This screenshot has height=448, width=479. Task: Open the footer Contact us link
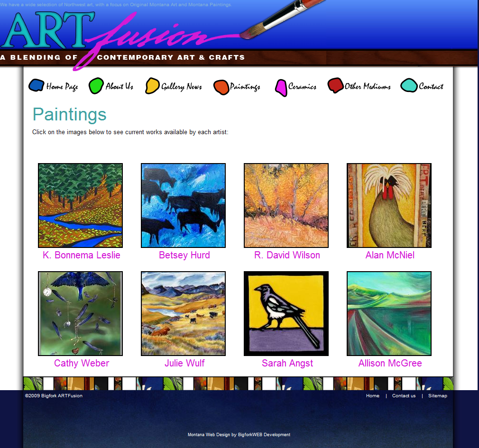(x=404, y=396)
